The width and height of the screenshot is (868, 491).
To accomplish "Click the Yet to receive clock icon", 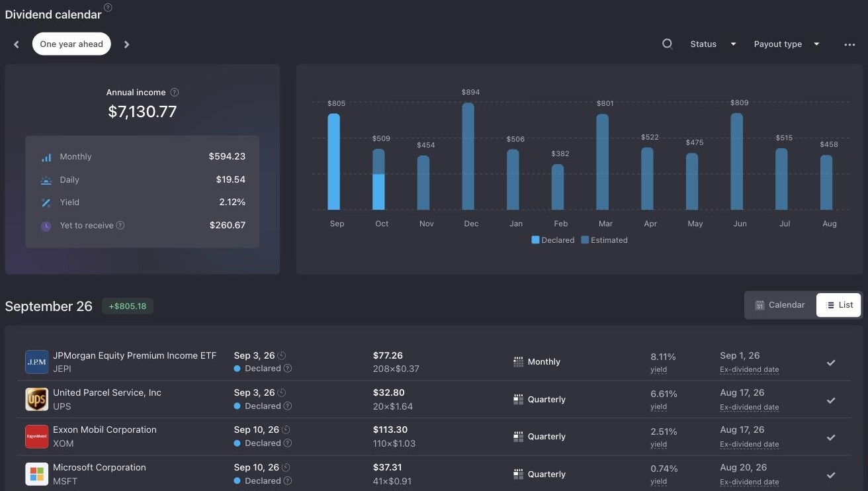I will click(x=46, y=226).
